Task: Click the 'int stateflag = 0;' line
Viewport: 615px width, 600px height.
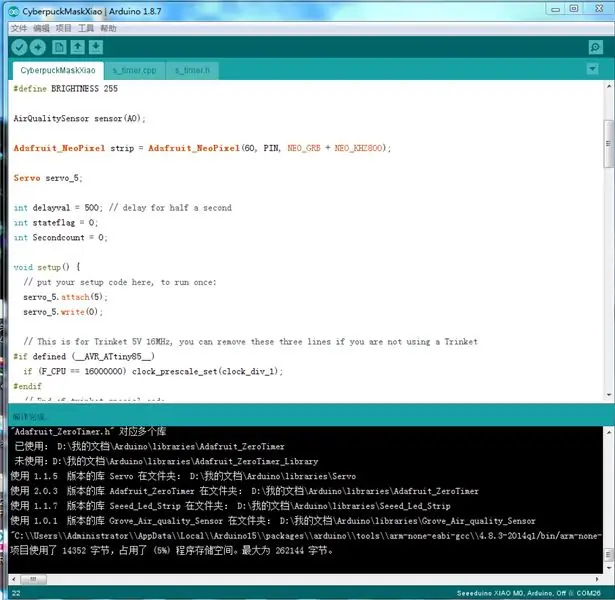Action: tap(56, 223)
